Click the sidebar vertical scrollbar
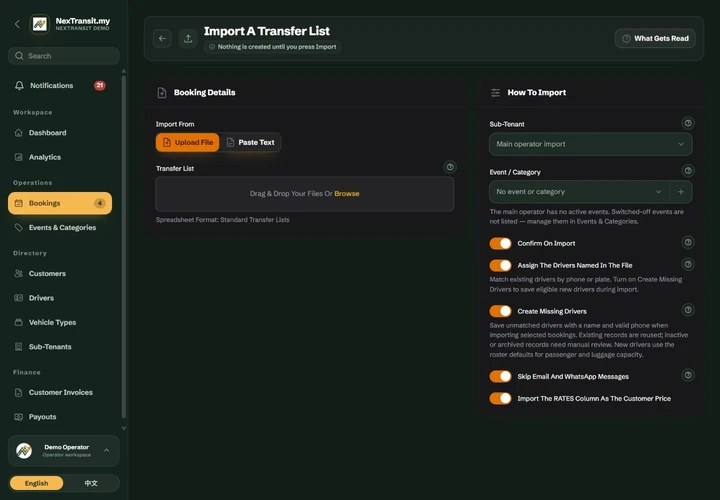The width and height of the screenshot is (720, 500). pos(124,247)
